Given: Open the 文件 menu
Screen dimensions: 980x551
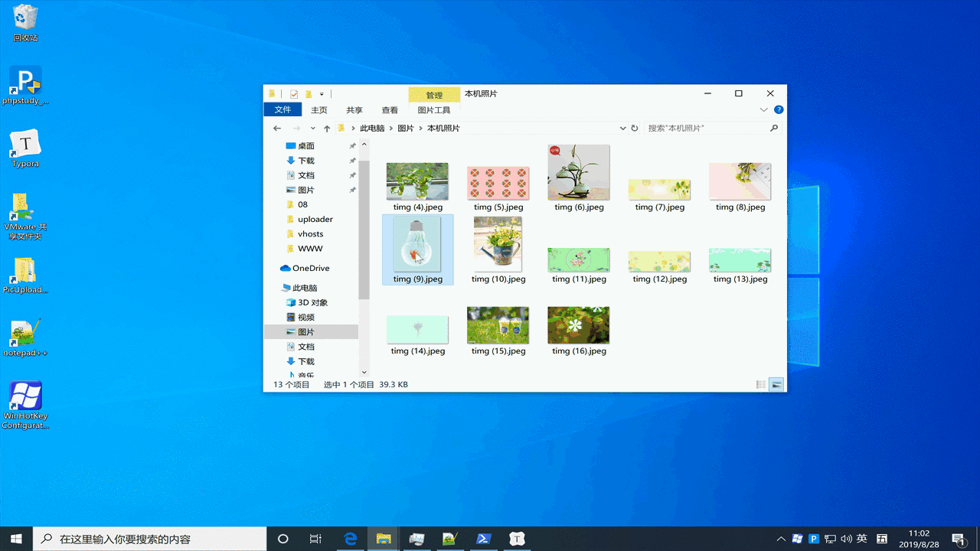Looking at the screenshot, I should (283, 110).
